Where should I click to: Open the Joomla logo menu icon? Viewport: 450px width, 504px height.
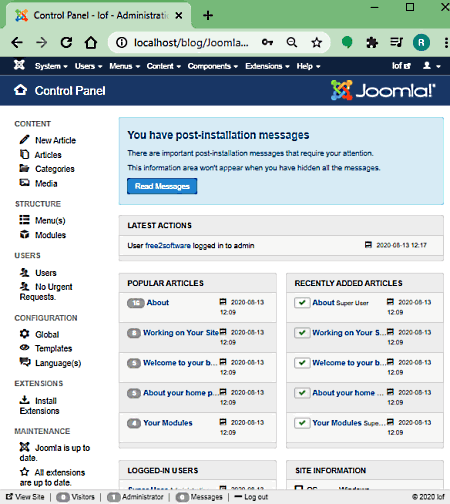click(19, 65)
